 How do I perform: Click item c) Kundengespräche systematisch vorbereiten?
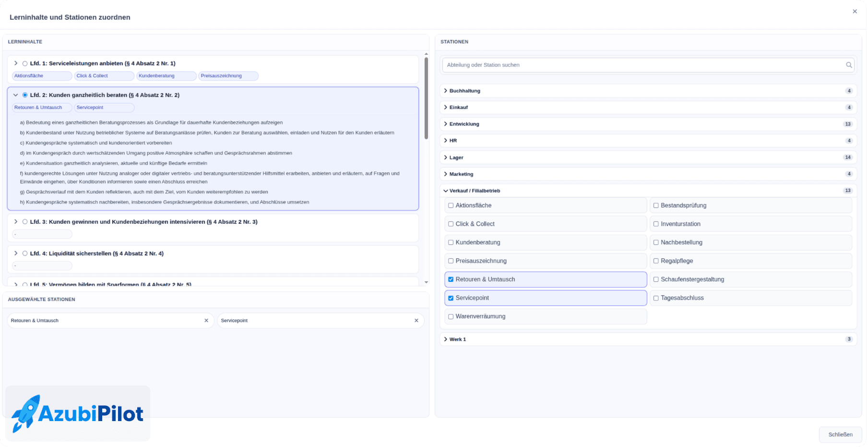96,143
